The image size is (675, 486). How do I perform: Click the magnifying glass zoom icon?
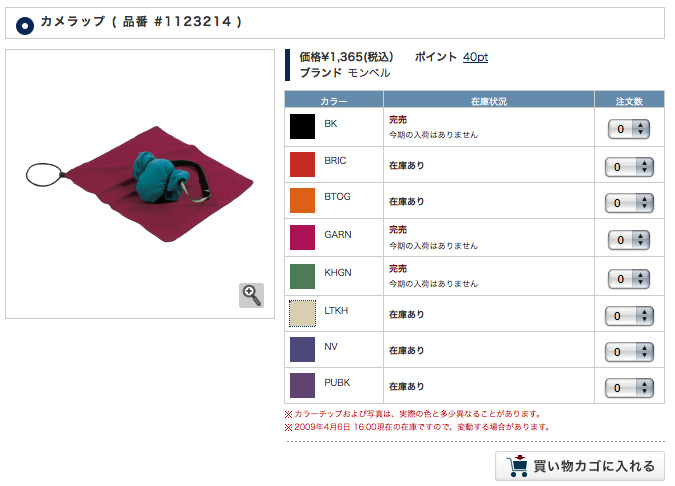pos(251,295)
